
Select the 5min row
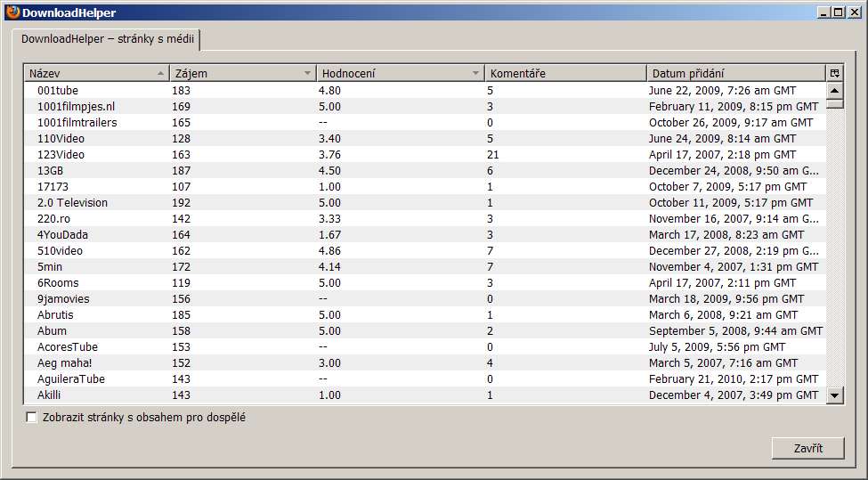coord(426,267)
